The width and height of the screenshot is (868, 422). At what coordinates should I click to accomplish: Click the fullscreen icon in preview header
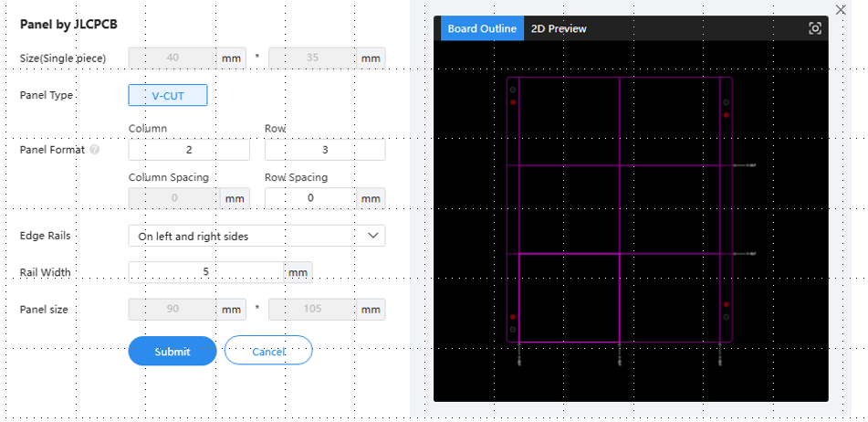pyautogui.click(x=815, y=28)
